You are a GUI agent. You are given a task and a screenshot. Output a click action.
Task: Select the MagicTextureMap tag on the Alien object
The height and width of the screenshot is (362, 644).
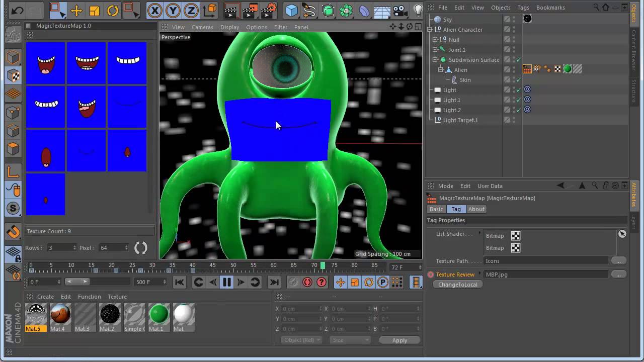tap(526, 69)
